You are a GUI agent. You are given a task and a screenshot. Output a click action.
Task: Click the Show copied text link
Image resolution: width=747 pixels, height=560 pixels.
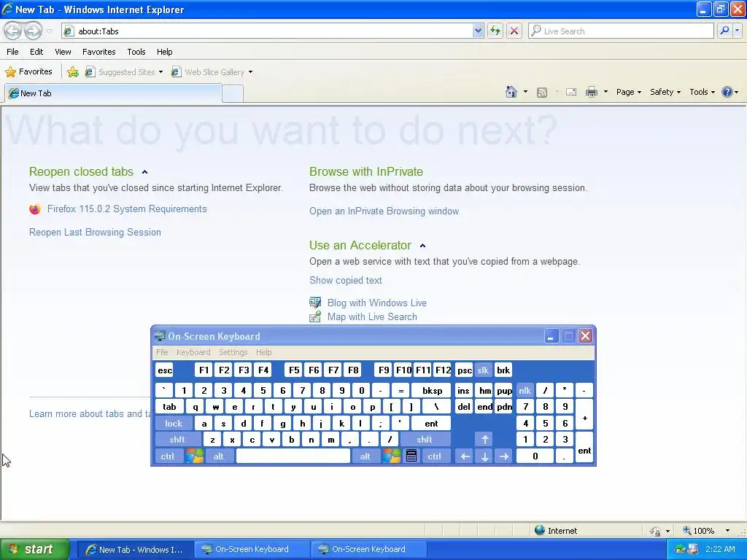coord(345,281)
